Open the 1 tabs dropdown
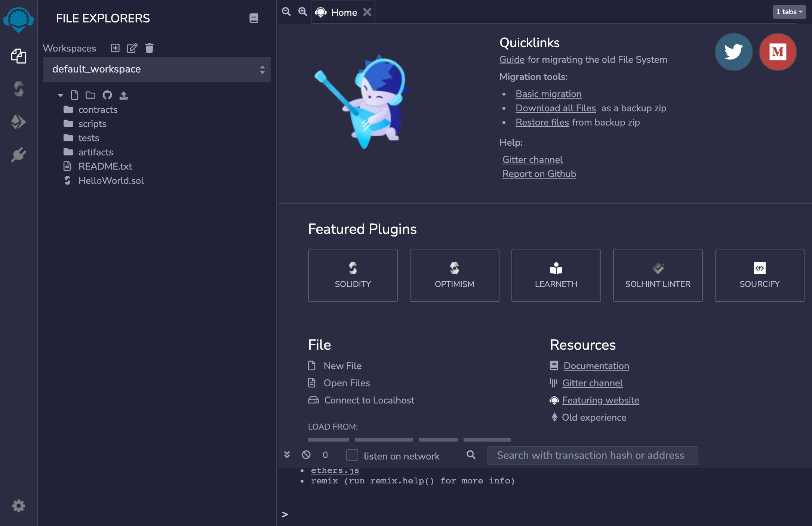Screen dimensions: 812x526 pos(789,12)
